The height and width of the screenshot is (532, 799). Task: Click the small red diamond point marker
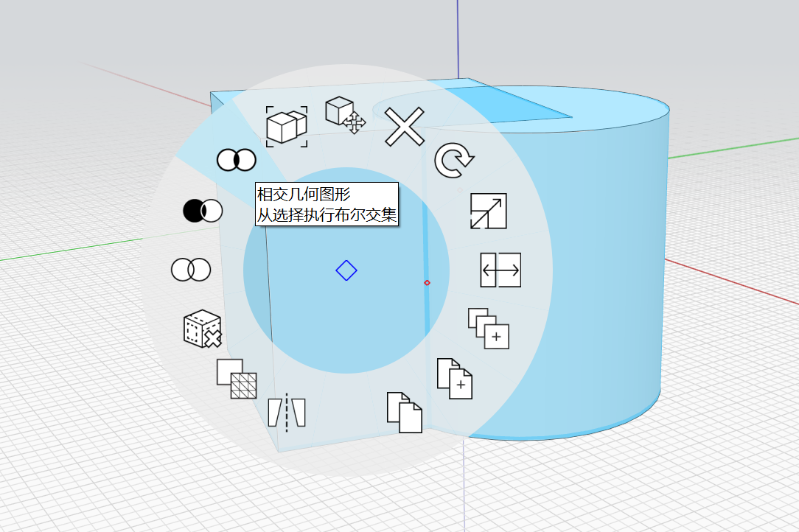(427, 283)
